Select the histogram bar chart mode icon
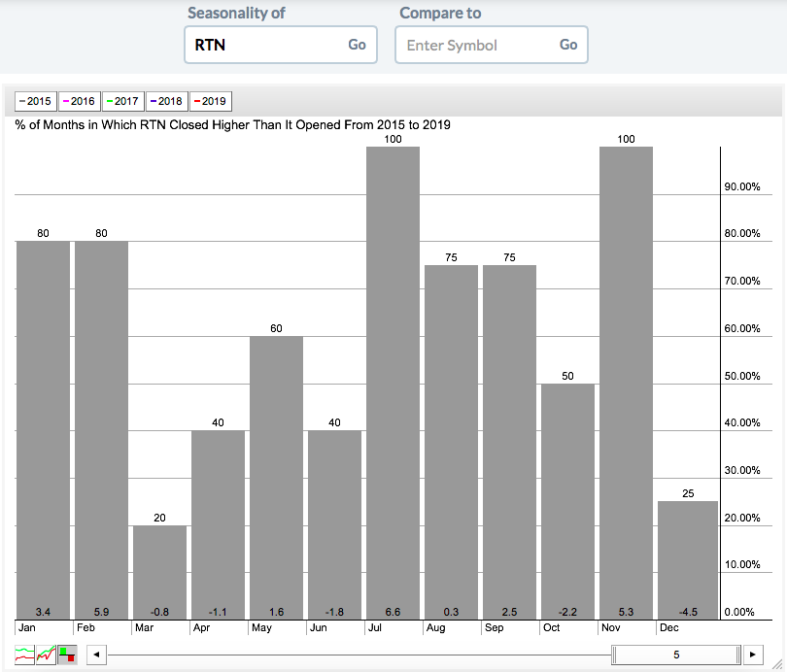This screenshot has width=787, height=672. [x=67, y=655]
